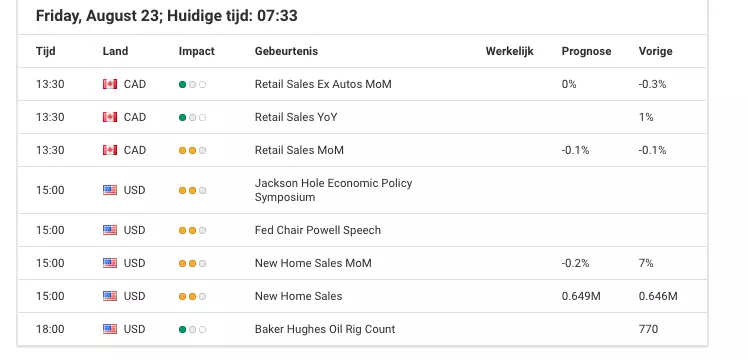Click the Vorige column header
The height and width of the screenshot is (360, 748).
(x=655, y=51)
